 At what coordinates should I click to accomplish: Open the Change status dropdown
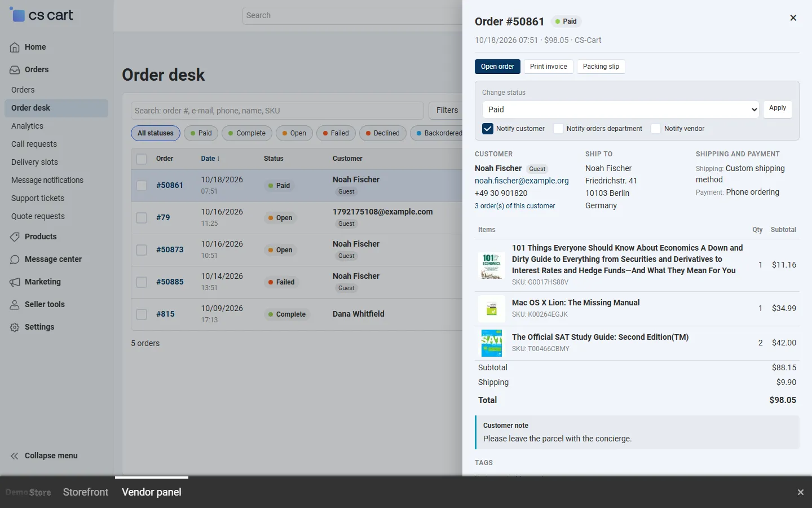(x=621, y=110)
